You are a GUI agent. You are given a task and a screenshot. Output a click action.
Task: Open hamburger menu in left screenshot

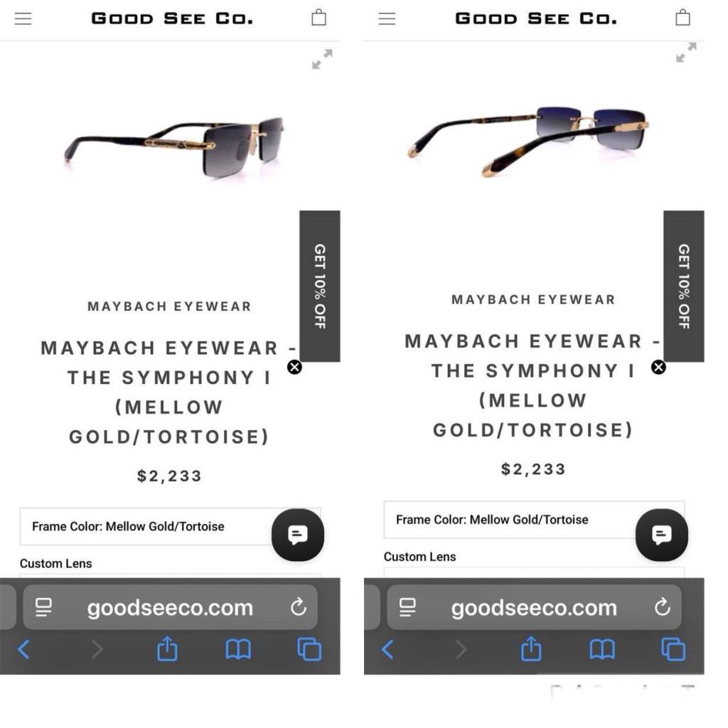(x=23, y=18)
